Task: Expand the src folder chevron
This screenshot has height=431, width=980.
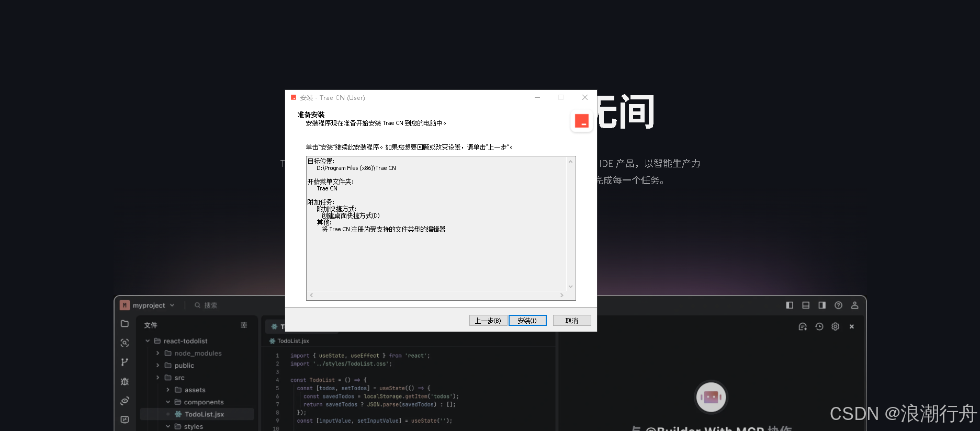Action: pyautogui.click(x=157, y=378)
